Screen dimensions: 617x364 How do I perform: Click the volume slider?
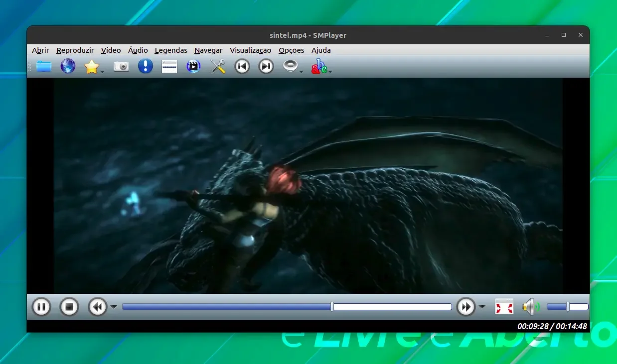pos(568,307)
